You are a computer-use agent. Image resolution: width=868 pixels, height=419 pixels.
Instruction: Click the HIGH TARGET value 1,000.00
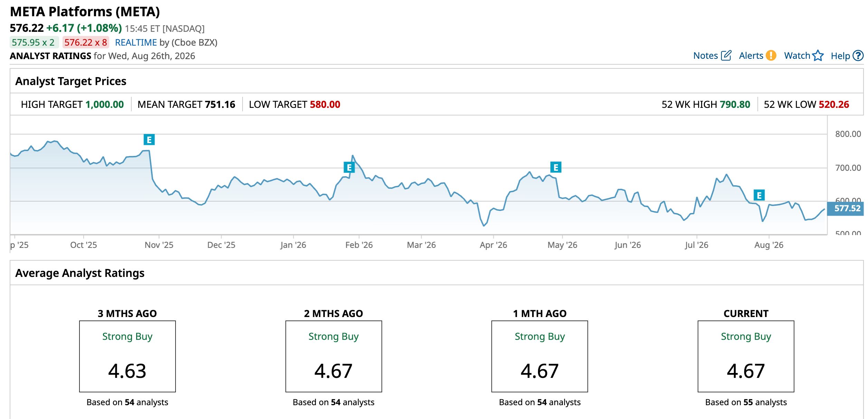click(105, 104)
